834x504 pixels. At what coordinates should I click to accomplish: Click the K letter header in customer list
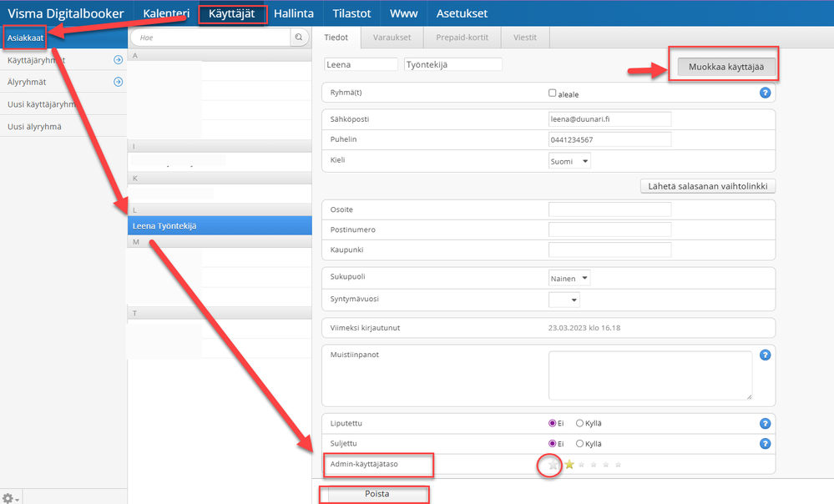[x=220, y=178]
